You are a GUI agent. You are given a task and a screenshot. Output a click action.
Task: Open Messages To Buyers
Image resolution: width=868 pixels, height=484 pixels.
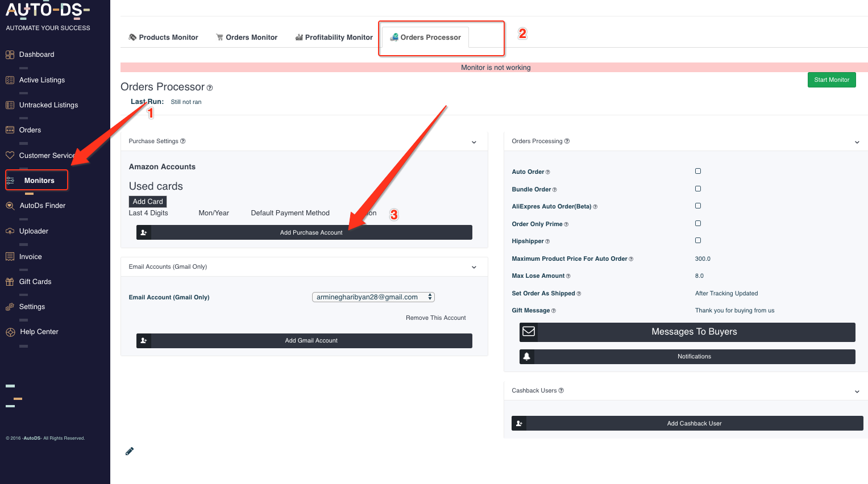pyautogui.click(x=687, y=332)
